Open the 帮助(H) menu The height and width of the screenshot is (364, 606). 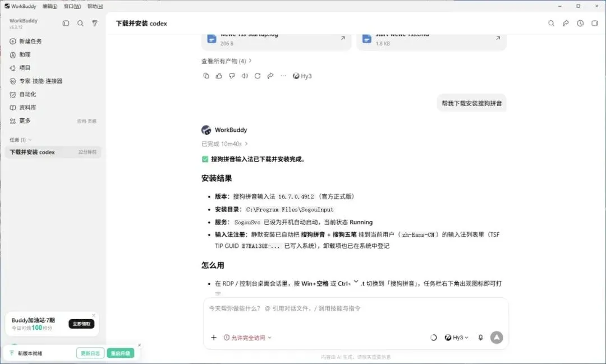point(95,6)
